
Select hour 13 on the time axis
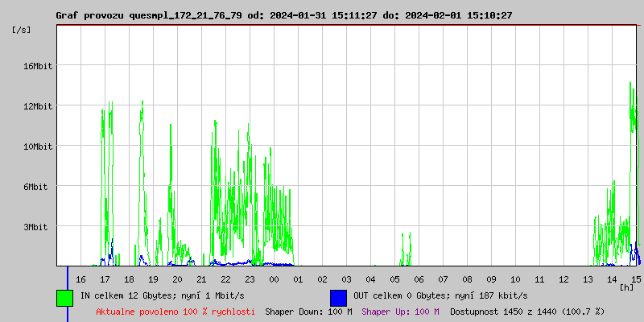tap(588, 279)
